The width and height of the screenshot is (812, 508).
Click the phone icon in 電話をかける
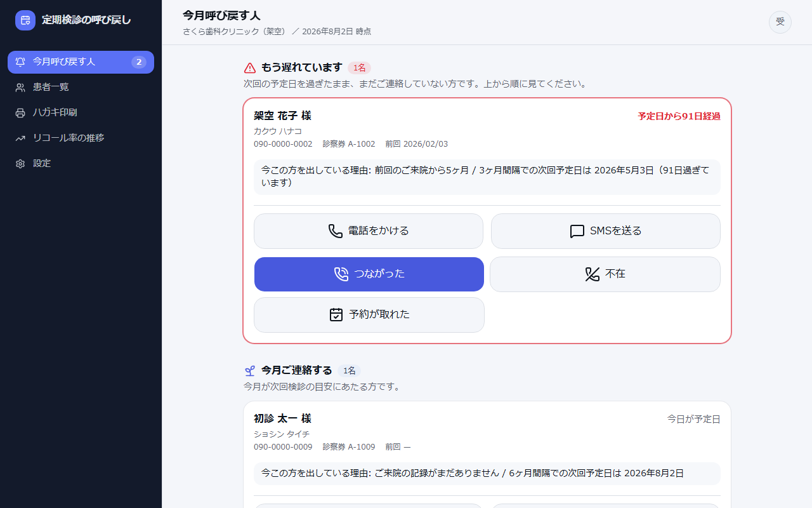[x=336, y=231]
